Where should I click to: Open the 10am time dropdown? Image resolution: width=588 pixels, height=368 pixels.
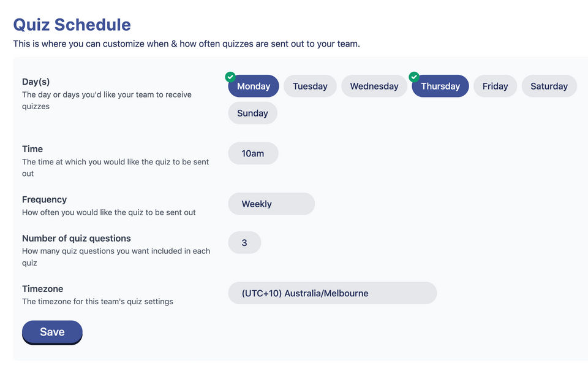point(253,153)
